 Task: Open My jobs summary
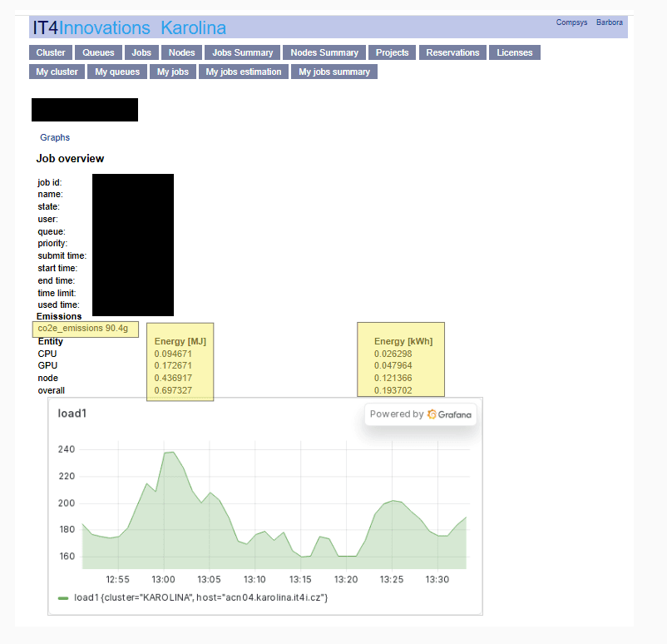(x=333, y=71)
